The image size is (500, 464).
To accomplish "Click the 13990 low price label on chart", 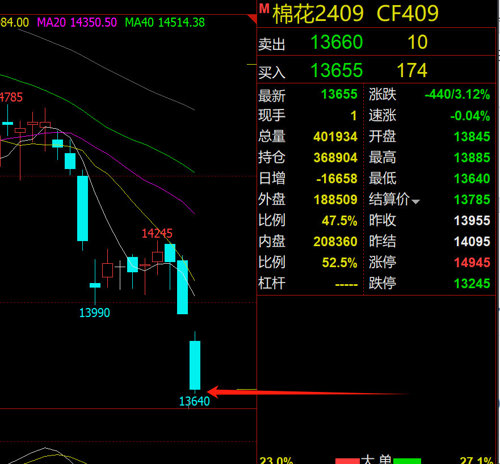I will pos(95,313).
